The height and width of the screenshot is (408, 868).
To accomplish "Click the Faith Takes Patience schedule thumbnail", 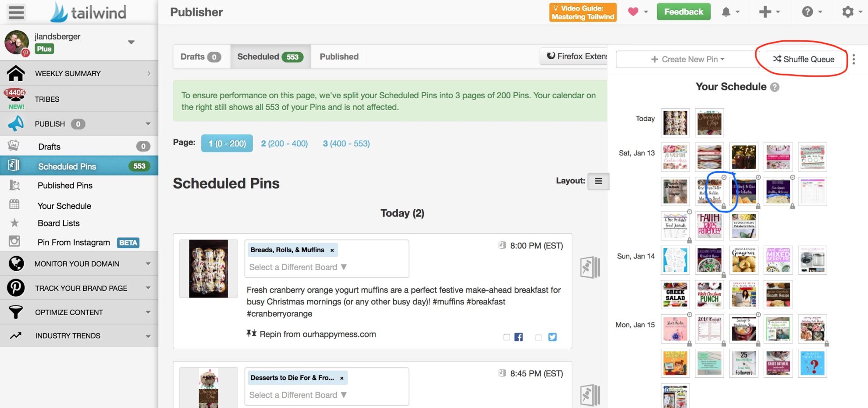I will click(x=709, y=225).
